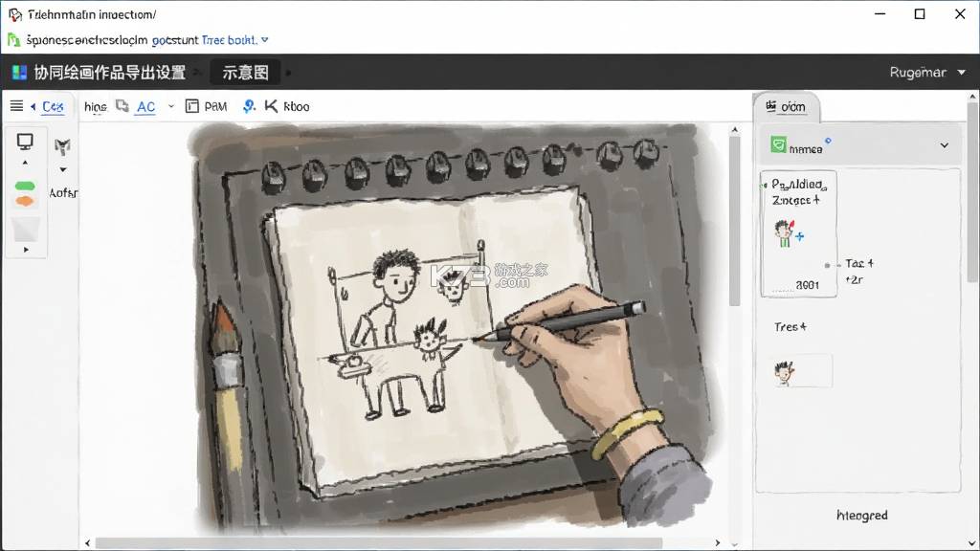The width and height of the screenshot is (980, 551).
Task: Pick the green color swatch
Action: tap(25, 186)
